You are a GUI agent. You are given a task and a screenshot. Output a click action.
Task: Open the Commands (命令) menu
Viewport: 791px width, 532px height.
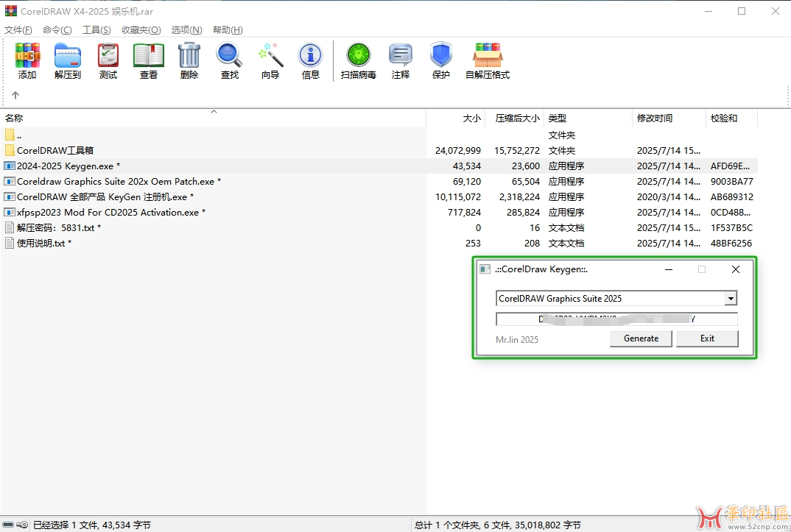click(57, 30)
